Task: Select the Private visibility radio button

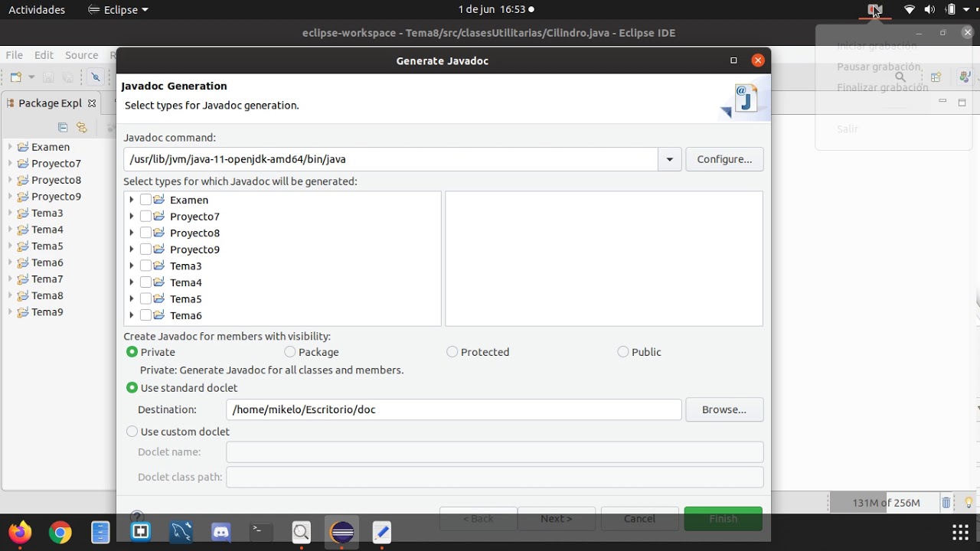Action: [x=132, y=352]
